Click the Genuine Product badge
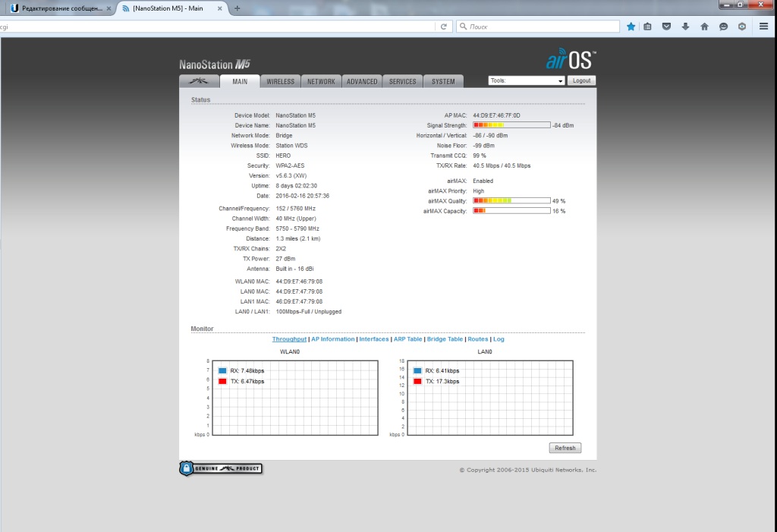 tap(221, 468)
